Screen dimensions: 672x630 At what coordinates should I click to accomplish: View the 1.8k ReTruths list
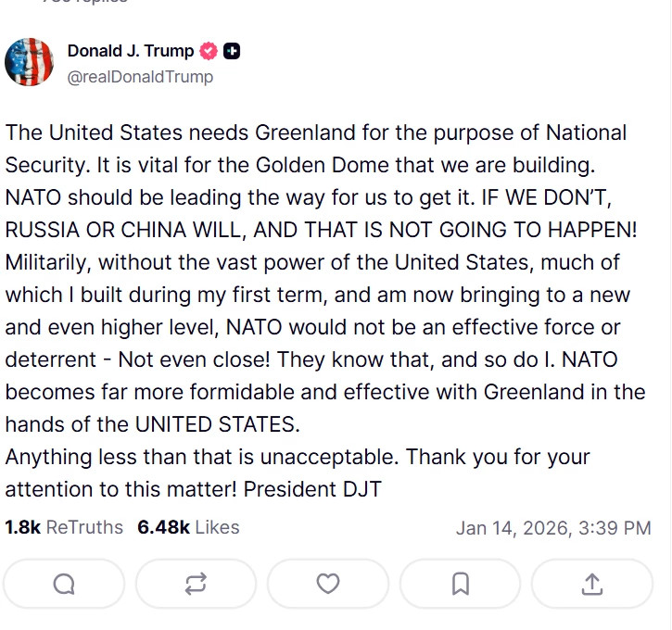tap(64, 527)
